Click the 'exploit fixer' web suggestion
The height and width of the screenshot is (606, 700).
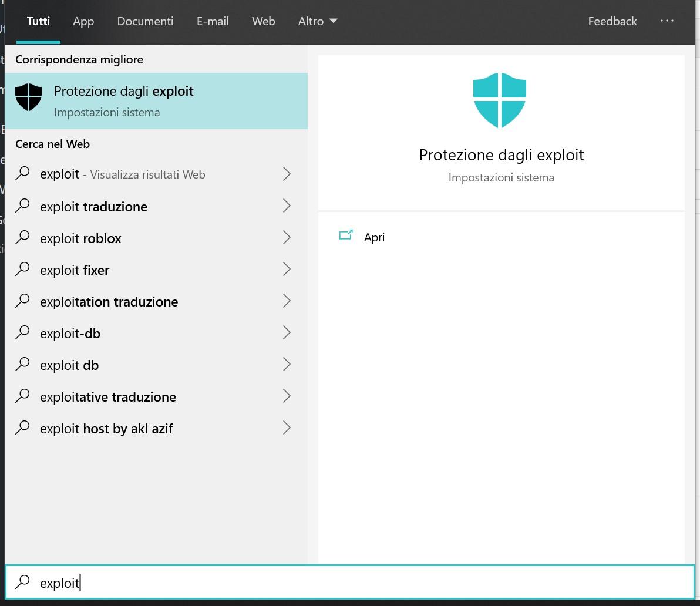point(156,270)
